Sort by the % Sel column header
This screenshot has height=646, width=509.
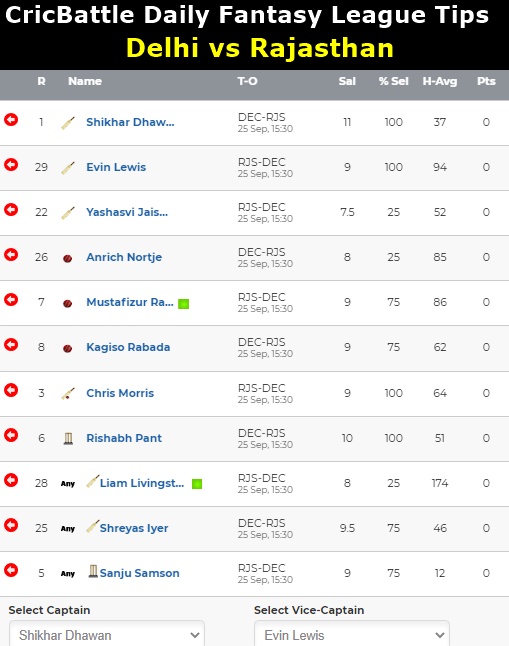tap(394, 81)
